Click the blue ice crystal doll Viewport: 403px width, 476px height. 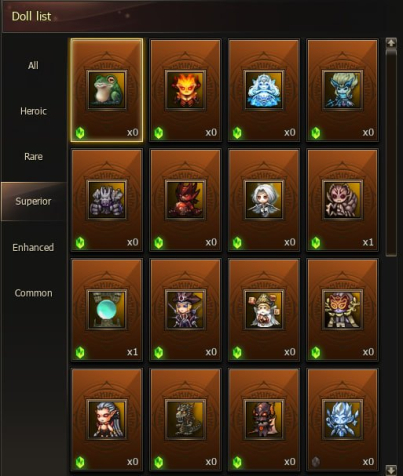[x=342, y=420]
